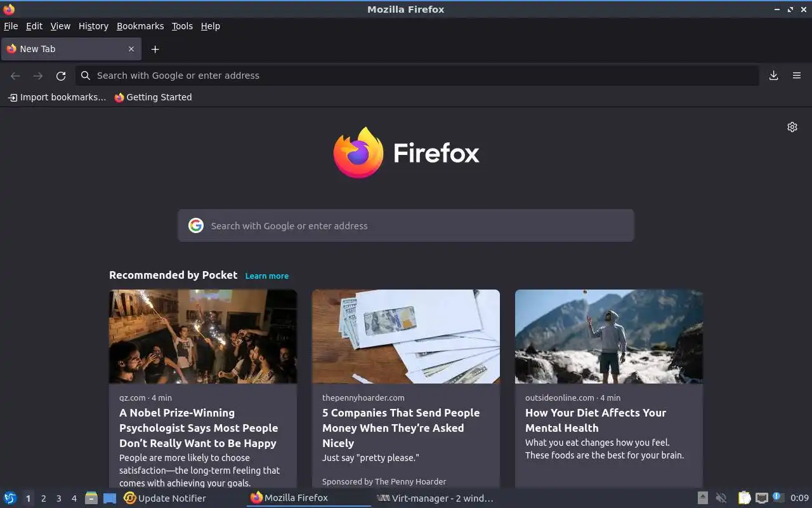Click the party sparkler article thumbnail

[203, 337]
